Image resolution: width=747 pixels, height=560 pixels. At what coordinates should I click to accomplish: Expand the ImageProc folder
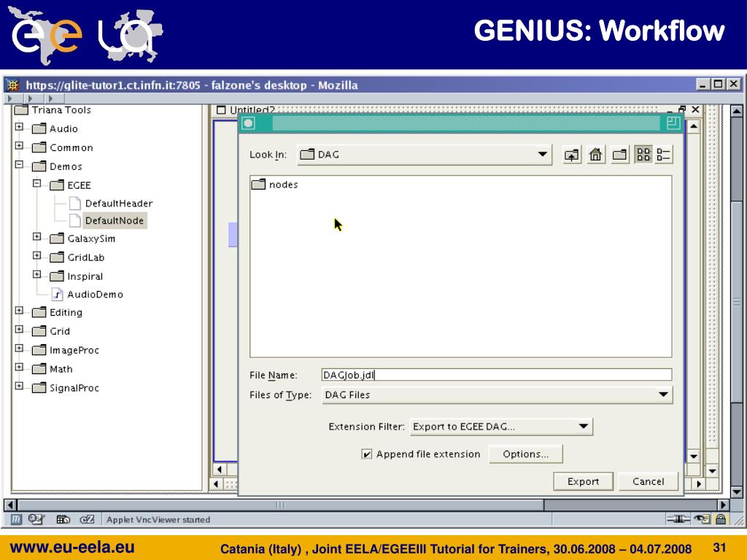point(19,348)
